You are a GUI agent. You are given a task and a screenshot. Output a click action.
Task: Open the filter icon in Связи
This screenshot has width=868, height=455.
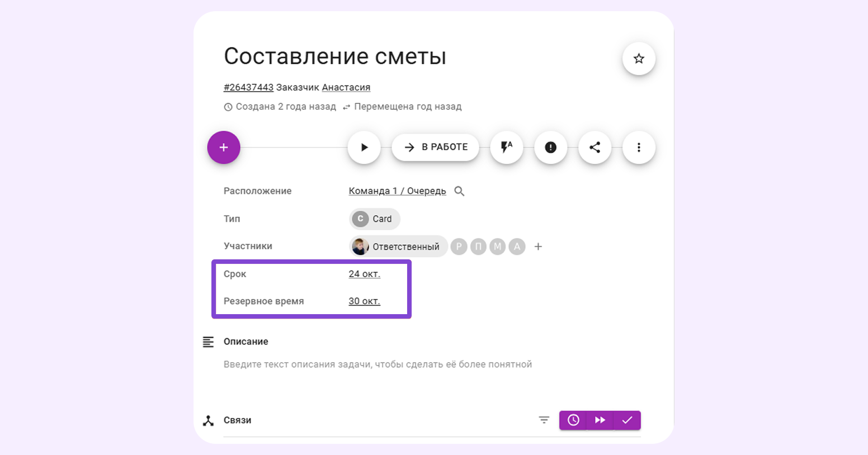pos(544,420)
